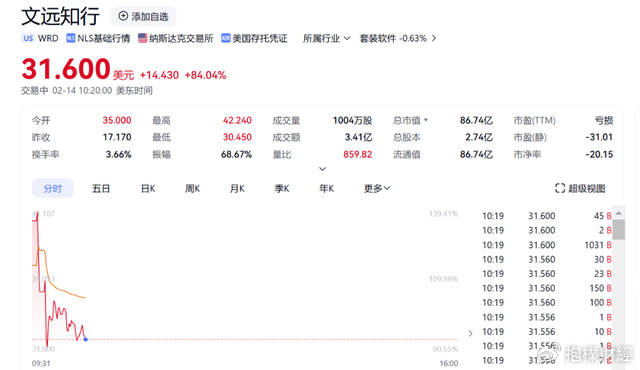Open 超级视图 fullscreen icon
This screenshot has width=640, height=370.
(x=560, y=188)
